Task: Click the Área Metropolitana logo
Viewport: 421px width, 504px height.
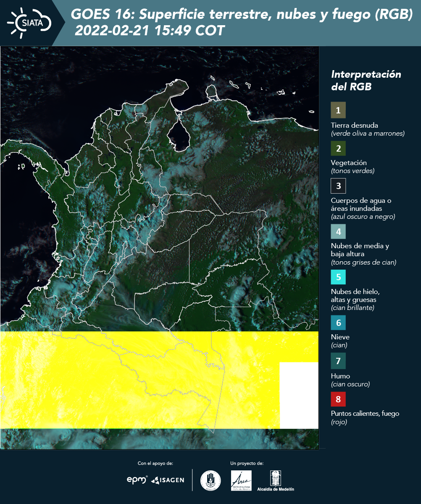Action: point(242,480)
